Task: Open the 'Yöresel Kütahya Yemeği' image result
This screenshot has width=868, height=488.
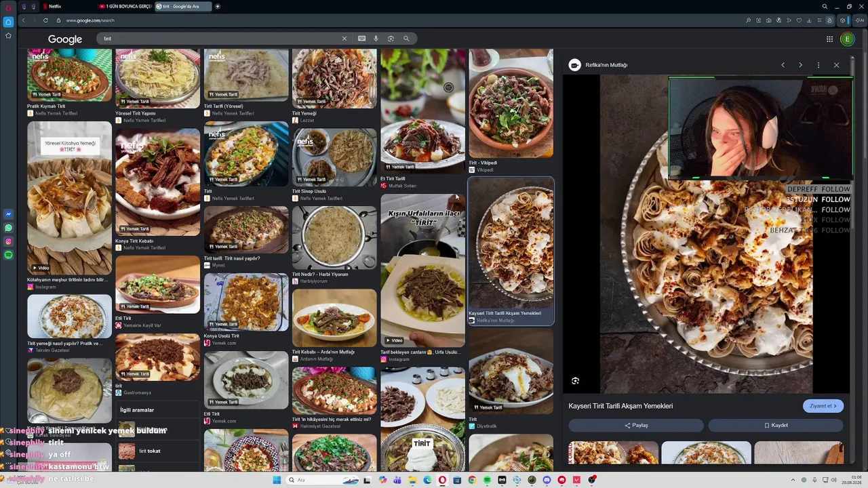Action: pos(69,198)
